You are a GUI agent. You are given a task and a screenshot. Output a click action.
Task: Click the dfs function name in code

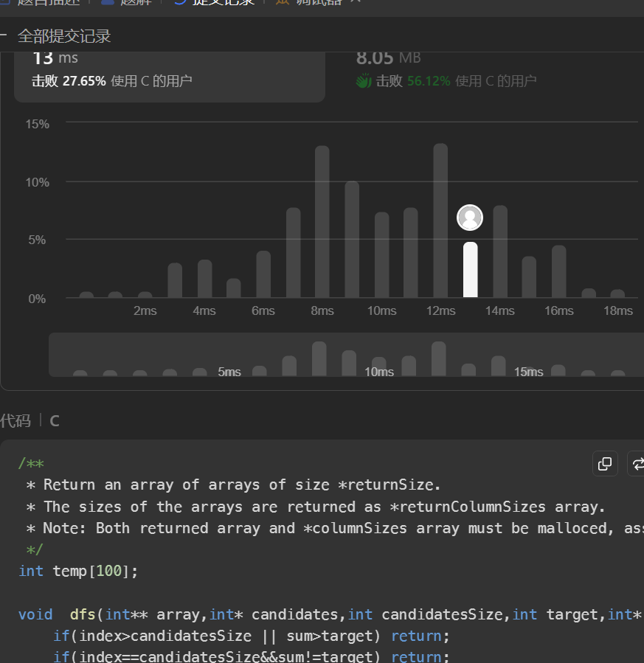click(x=83, y=614)
